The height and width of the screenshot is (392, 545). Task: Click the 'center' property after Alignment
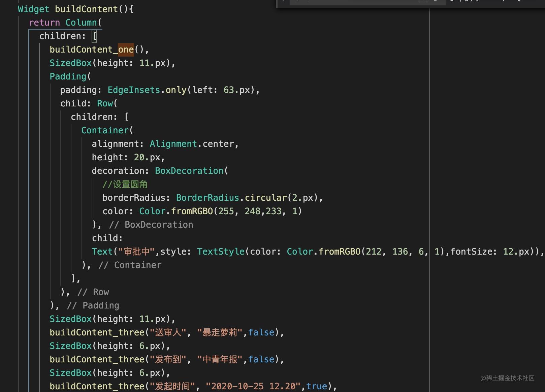218,144
